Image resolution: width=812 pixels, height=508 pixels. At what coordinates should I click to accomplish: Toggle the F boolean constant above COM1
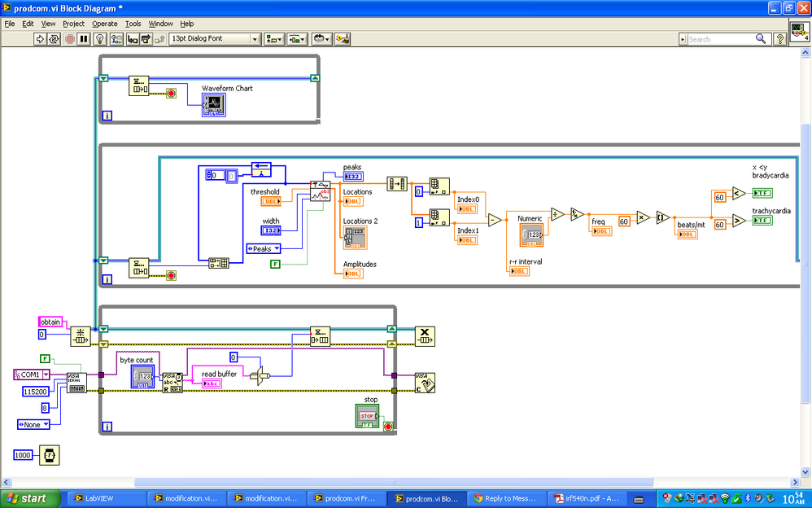45,359
